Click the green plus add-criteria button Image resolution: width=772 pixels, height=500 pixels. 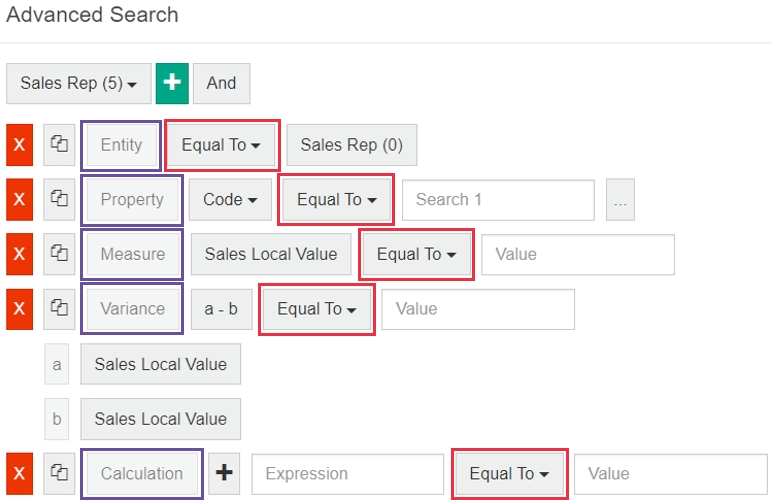tap(172, 84)
